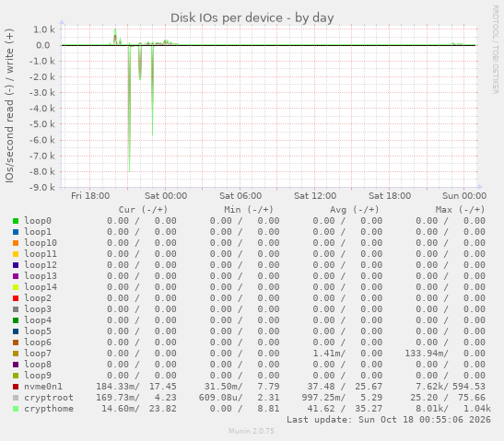Click the 'Sun 00:00' x-axis label
The image size is (504, 441).
click(x=464, y=195)
